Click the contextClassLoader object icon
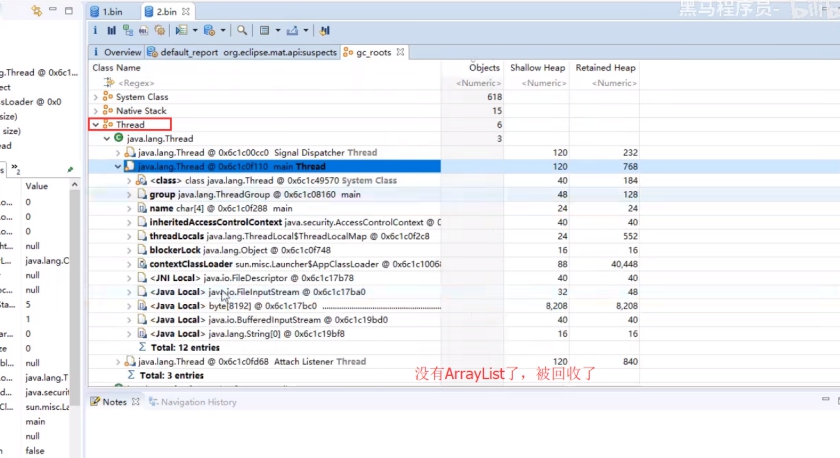Viewport: 840px width, 458px height. point(141,264)
